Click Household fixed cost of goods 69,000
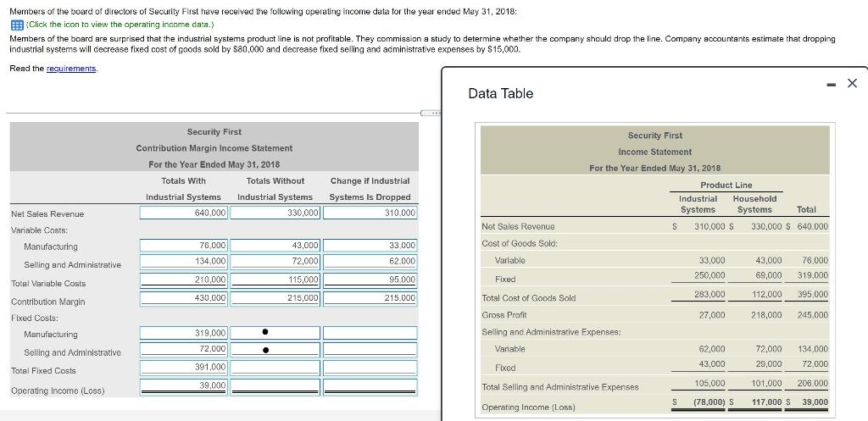The image size is (868, 421). coord(768,275)
